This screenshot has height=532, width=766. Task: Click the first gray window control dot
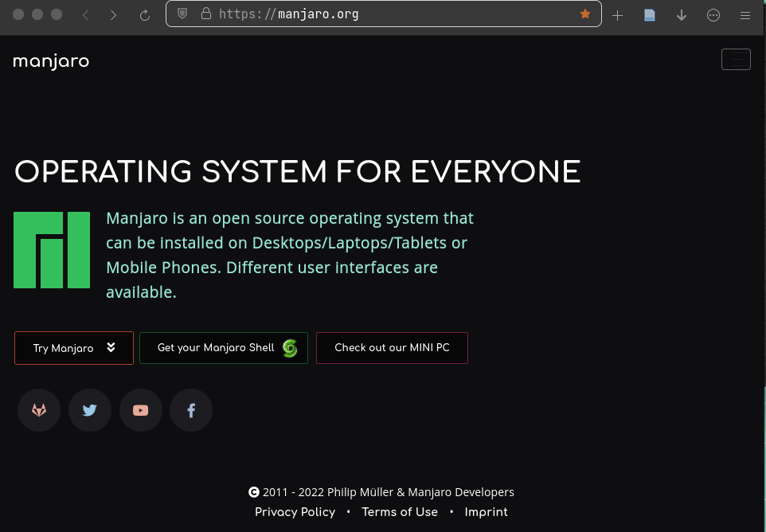[x=18, y=14]
